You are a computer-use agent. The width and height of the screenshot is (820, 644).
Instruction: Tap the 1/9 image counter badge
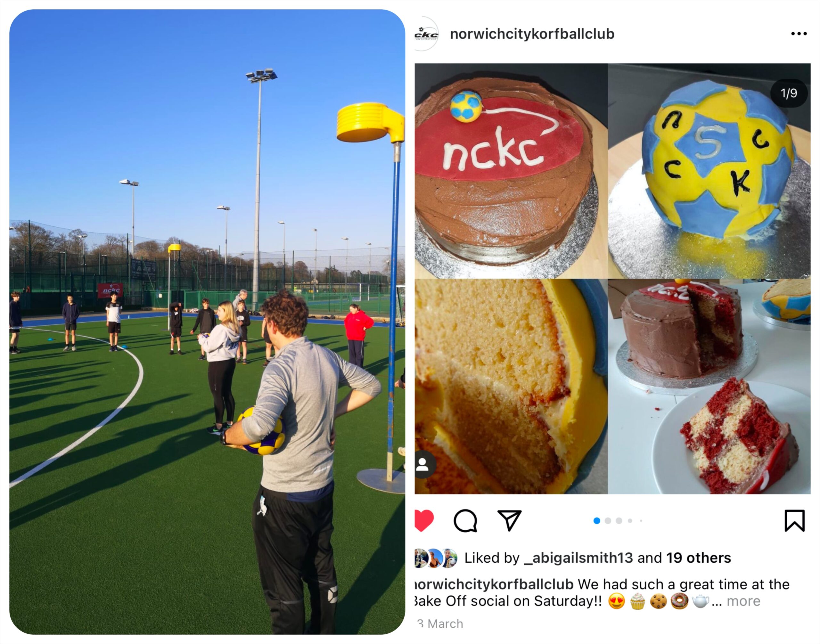pyautogui.click(x=789, y=93)
